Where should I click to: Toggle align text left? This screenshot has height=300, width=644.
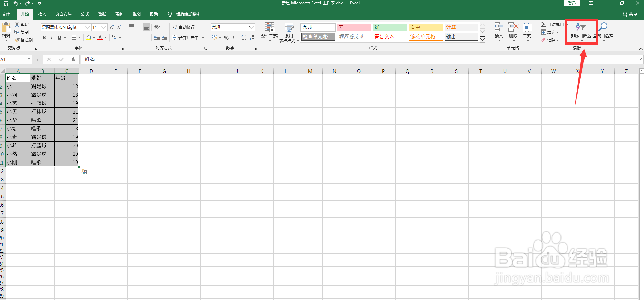(x=132, y=37)
